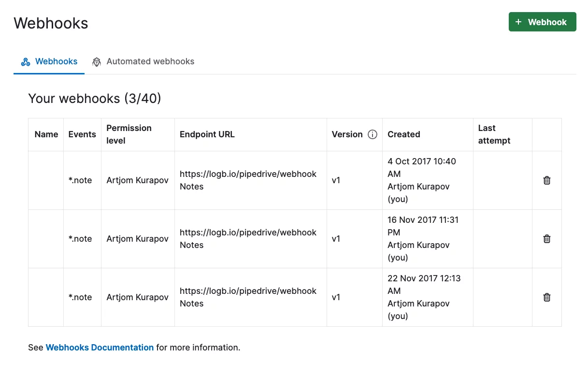Image resolution: width=588 pixels, height=378 pixels.
Task: Open the Webhooks Documentation link
Action: tap(100, 348)
